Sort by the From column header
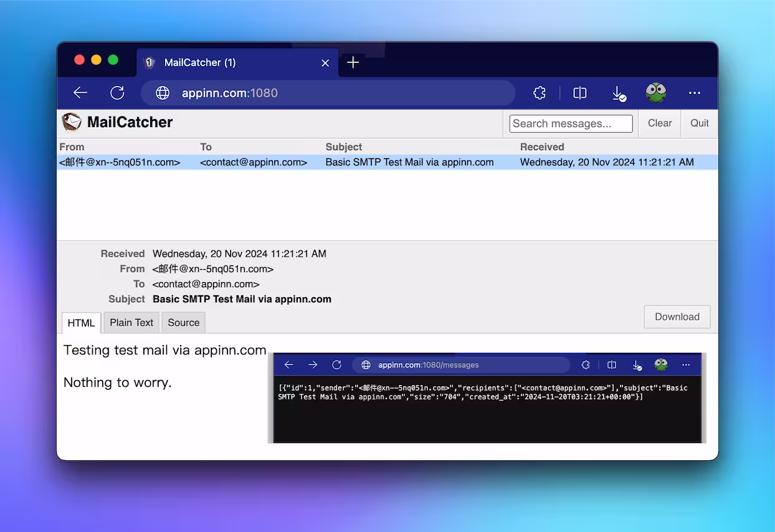 coord(72,147)
